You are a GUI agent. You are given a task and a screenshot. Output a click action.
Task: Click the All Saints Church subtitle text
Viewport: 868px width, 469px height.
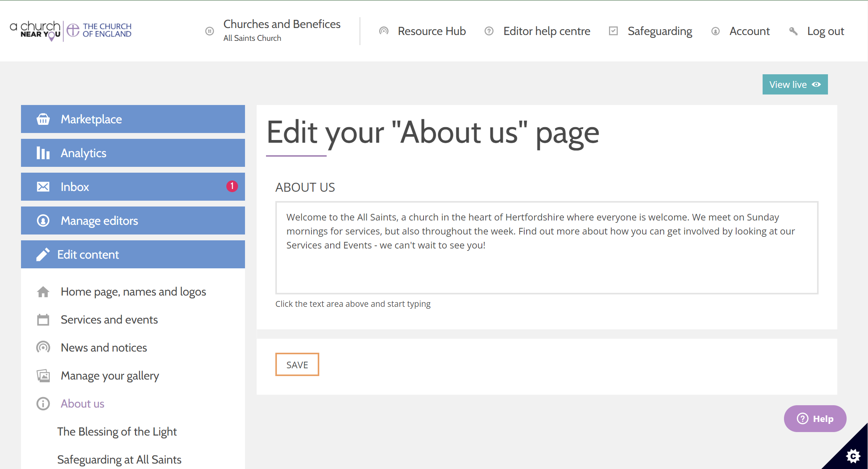[x=252, y=38]
